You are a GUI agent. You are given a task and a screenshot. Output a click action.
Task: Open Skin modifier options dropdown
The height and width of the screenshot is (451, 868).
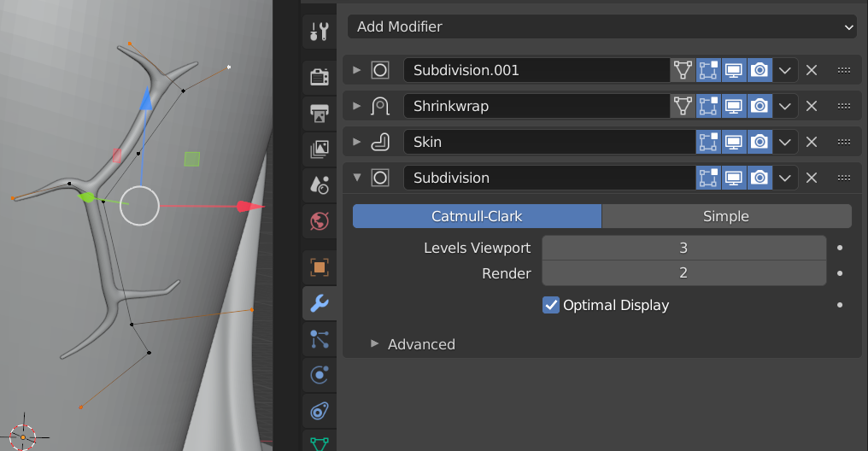pos(785,142)
